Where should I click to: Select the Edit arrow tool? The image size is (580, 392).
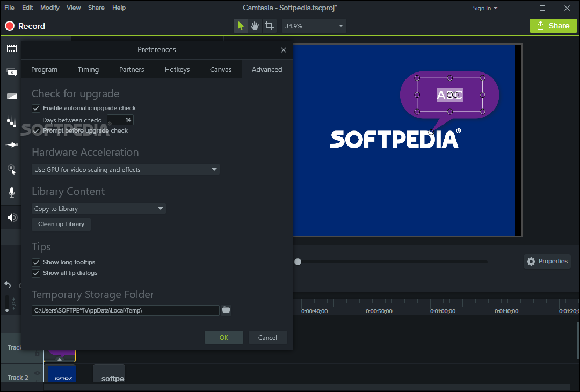[x=241, y=26]
